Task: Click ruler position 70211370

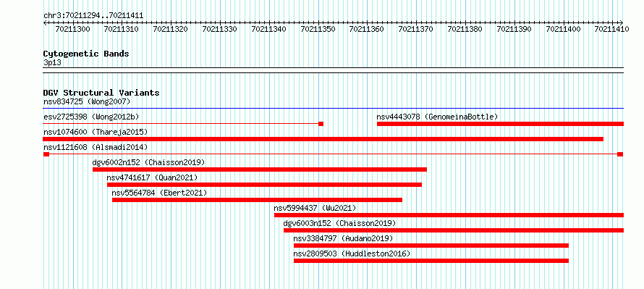Action: tap(416, 29)
